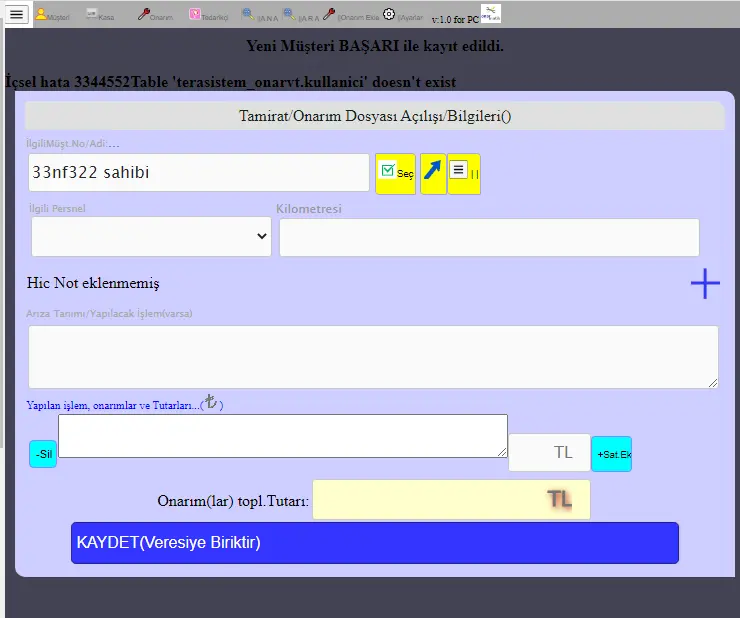Screen dimensions: 740x618
Task: Expand the İlgili Personel dropdown
Action: [x=151, y=236]
